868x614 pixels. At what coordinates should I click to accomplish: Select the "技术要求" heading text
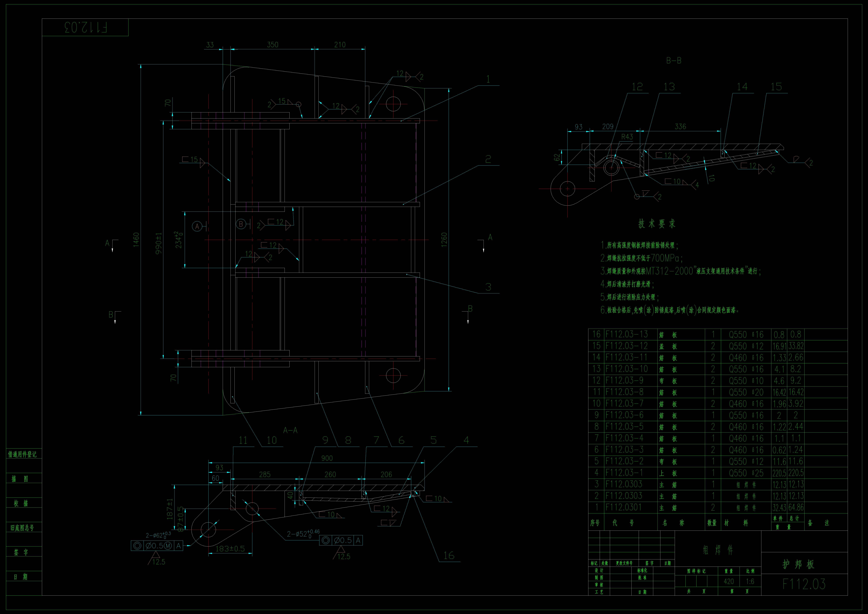[657, 224]
